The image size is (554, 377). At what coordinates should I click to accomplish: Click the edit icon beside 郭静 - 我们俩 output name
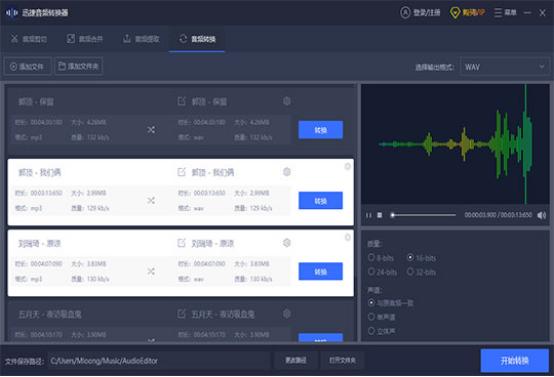181,172
